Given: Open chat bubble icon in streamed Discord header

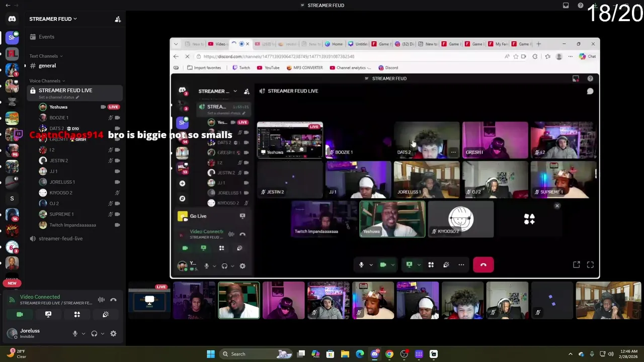Looking at the screenshot, I should [x=590, y=91].
